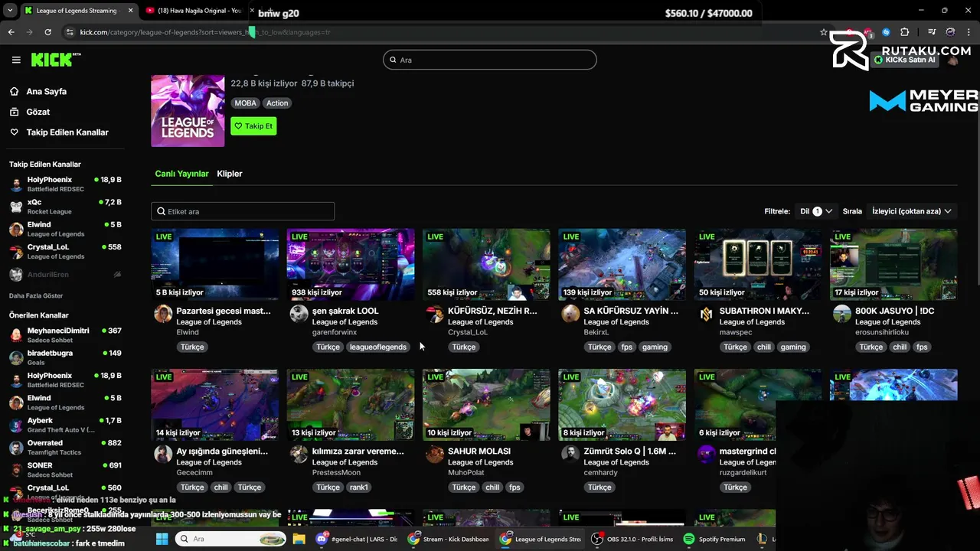Reload the current Kick page
980x551 pixels.
(47, 32)
